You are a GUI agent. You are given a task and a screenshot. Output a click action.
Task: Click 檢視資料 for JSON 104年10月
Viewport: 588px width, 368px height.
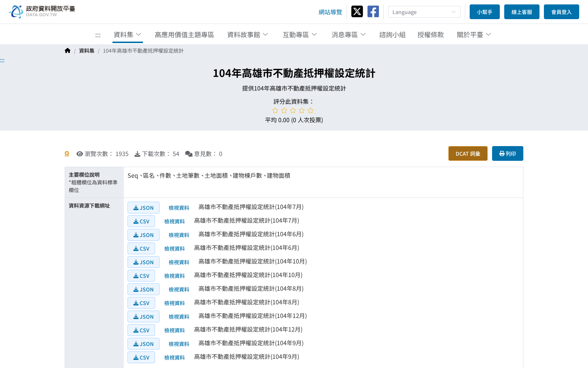179,262
